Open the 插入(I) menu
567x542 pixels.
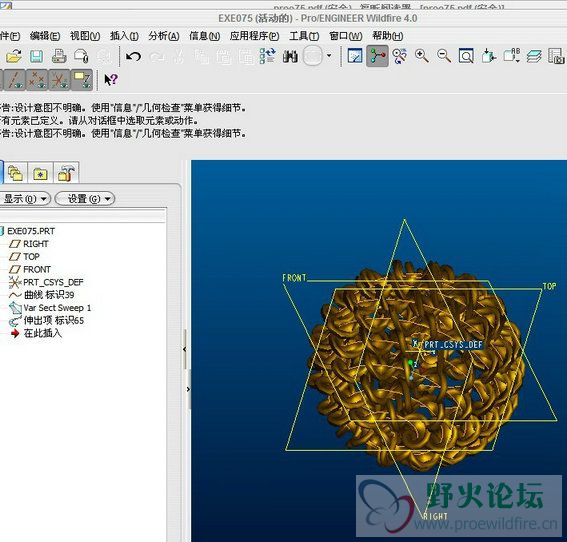pos(124,36)
